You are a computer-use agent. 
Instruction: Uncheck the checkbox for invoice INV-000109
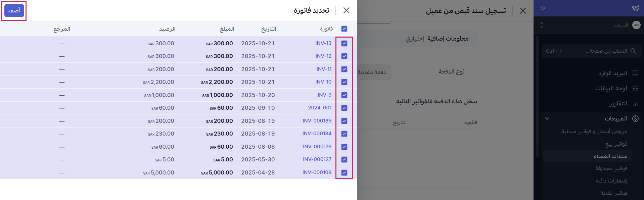tap(344, 172)
